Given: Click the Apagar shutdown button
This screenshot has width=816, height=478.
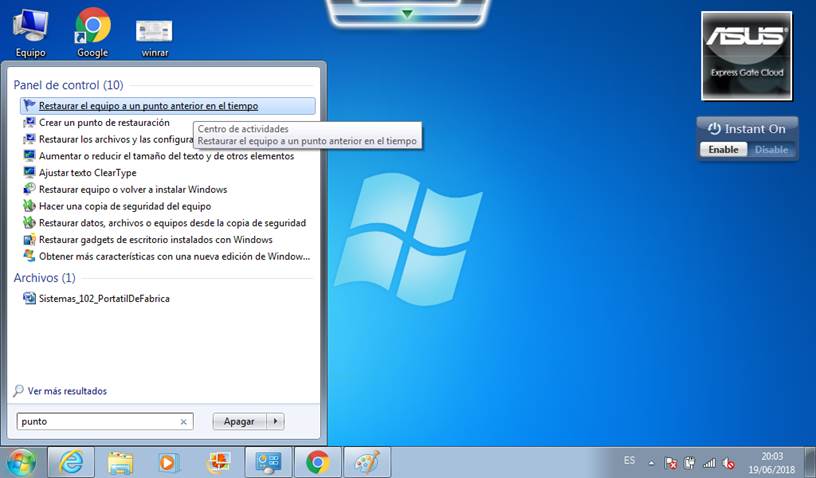Looking at the screenshot, I should [x=239, y=422].
